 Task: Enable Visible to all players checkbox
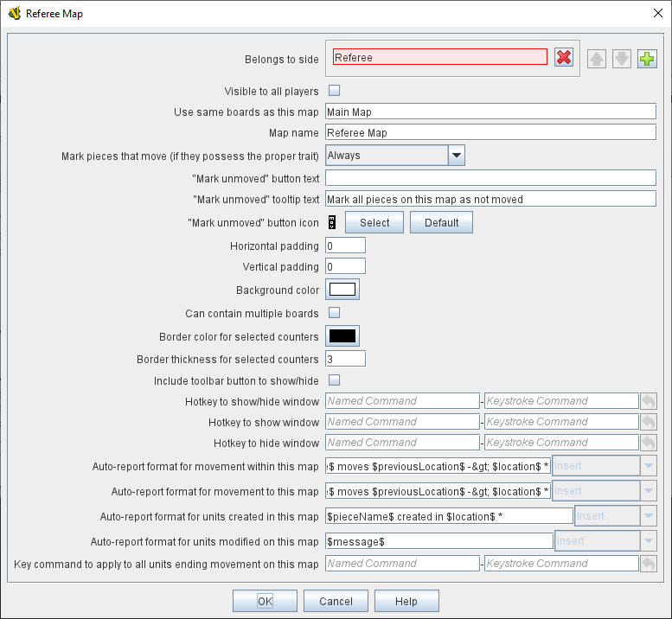coord(334,91)
